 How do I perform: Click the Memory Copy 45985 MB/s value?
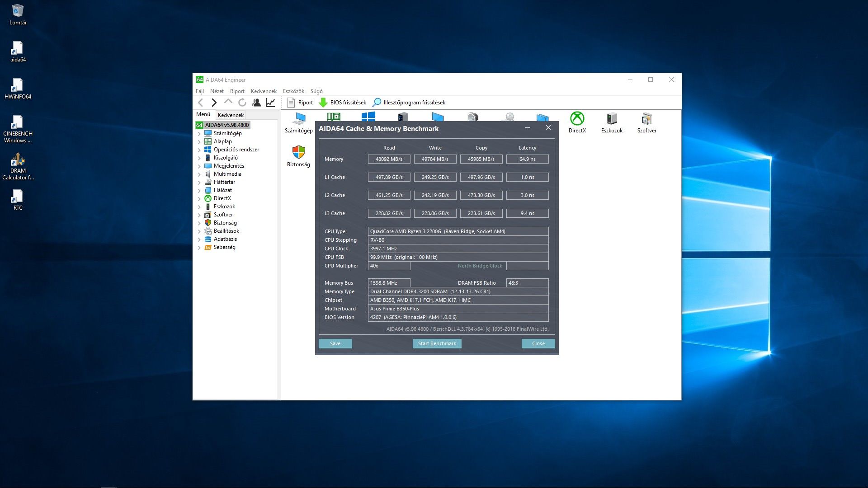(x=481, y=159)
